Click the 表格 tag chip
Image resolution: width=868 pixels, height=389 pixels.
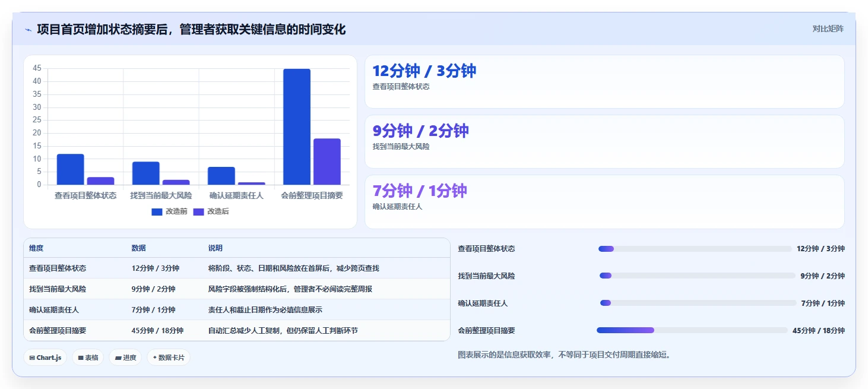coord(88,358)
